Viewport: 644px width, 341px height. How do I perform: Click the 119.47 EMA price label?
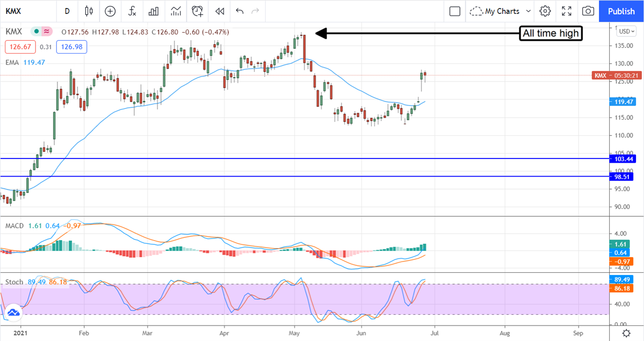623,101
